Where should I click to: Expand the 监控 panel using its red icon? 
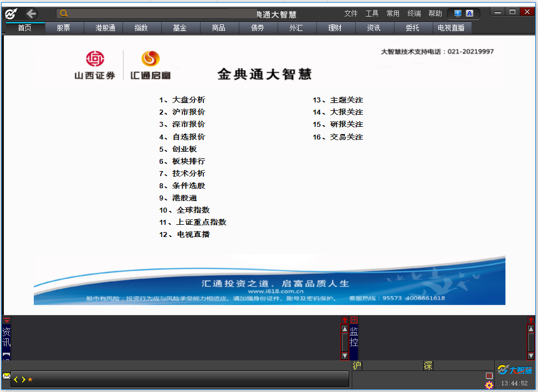click(x=354, y=320)
